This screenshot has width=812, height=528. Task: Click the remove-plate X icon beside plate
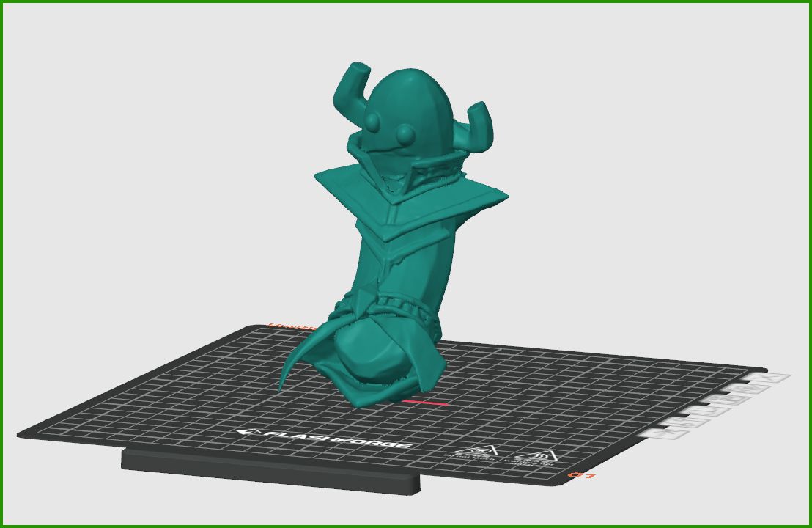pos(767,377)
